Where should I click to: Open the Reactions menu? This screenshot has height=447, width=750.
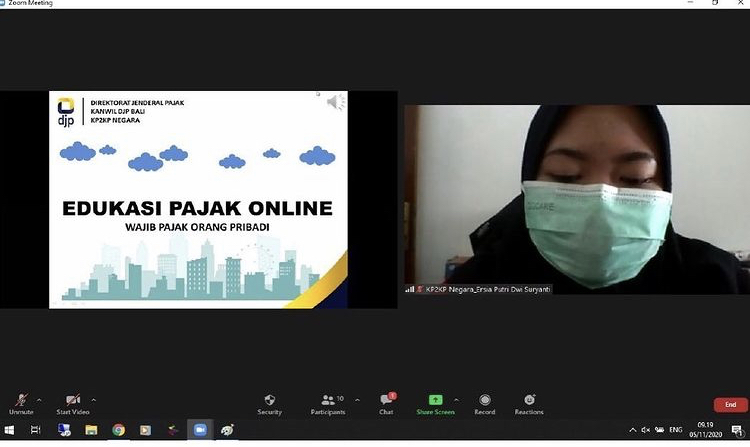529,401
